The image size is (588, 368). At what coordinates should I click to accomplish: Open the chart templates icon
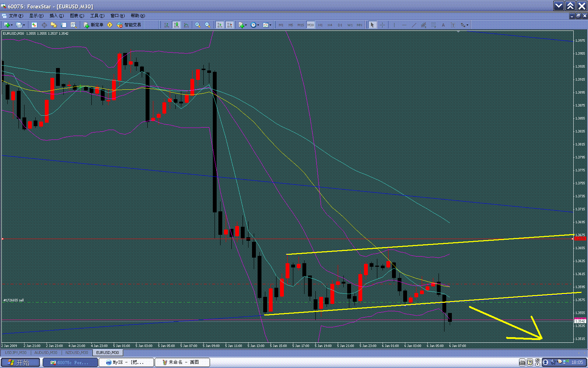pyautogui.click(x=266, y=25)
